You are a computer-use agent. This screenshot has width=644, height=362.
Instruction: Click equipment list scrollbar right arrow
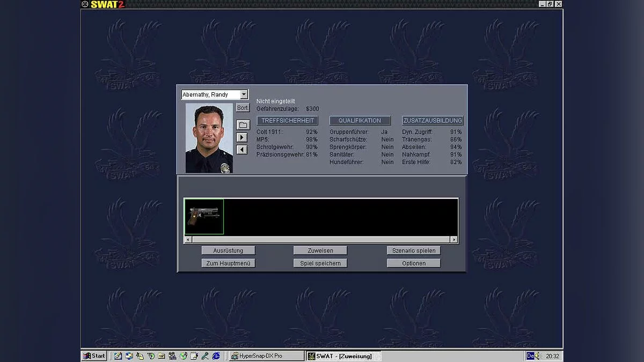[454, 240]
